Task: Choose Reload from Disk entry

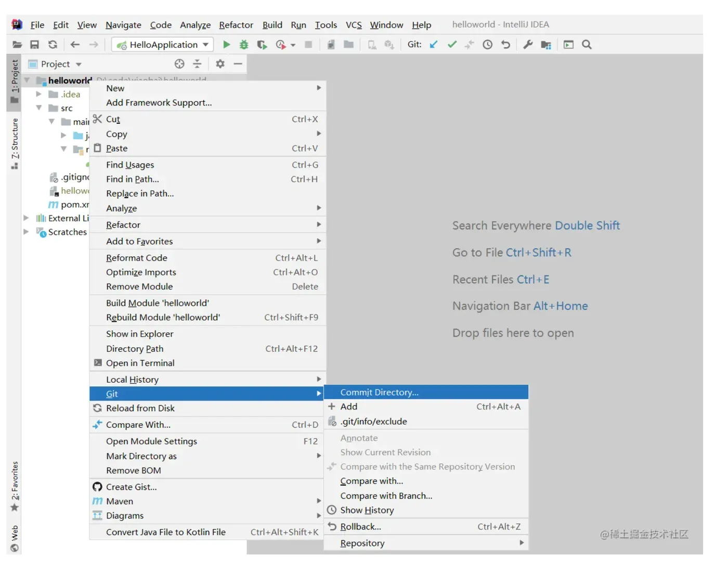Action: [207, 408]
